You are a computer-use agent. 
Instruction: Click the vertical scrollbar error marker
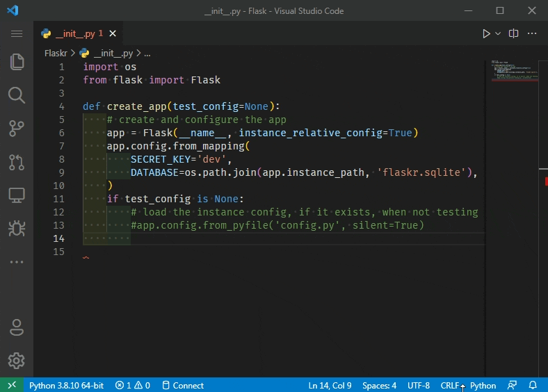click(546, 181)
